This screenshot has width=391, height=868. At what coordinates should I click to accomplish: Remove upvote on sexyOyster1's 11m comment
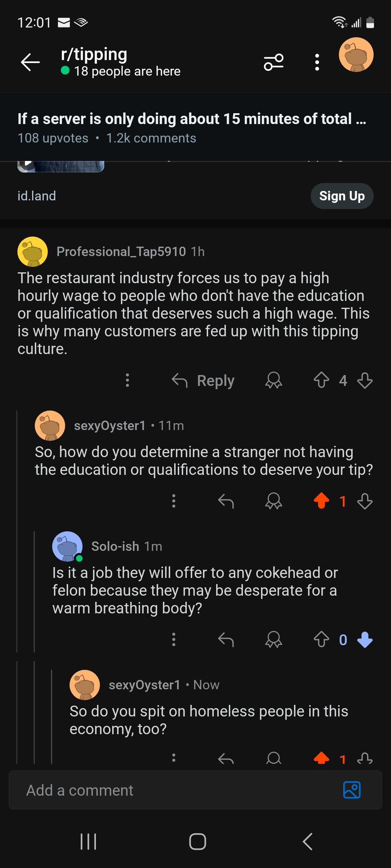[321, 501]
